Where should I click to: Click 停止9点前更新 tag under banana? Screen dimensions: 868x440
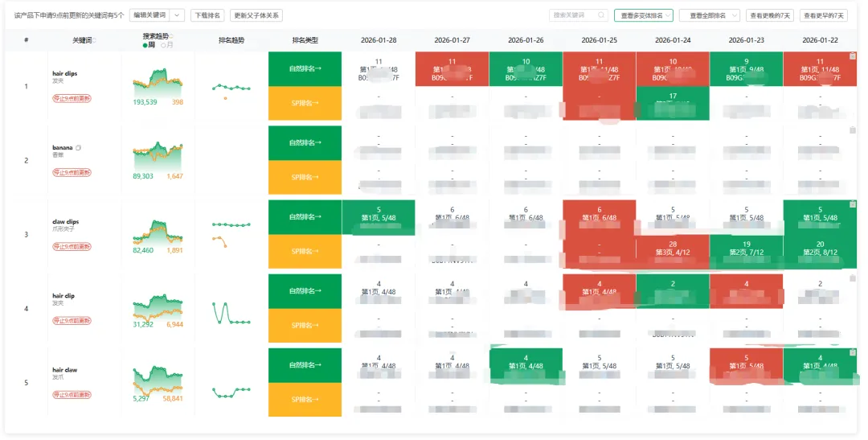tap(72, 173)
